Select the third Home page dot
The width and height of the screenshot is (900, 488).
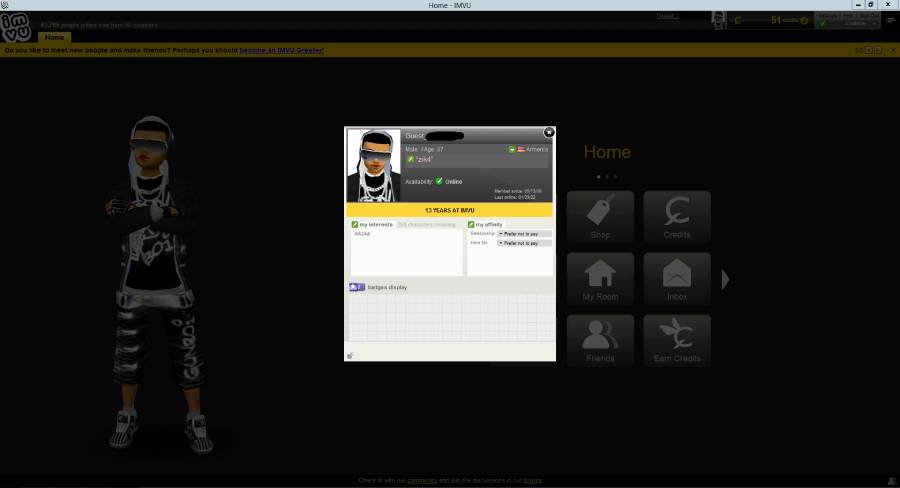tap(615, 177)
